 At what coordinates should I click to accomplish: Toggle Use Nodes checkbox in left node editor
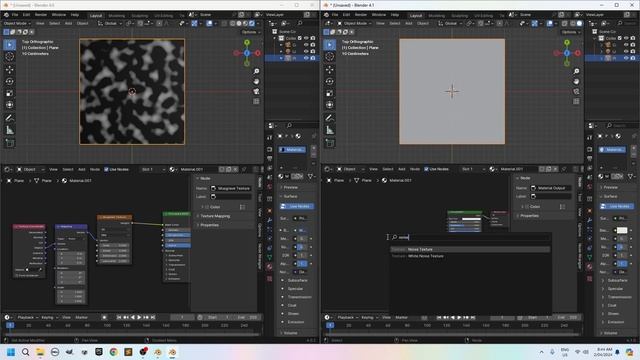click(x=107, y=169)
